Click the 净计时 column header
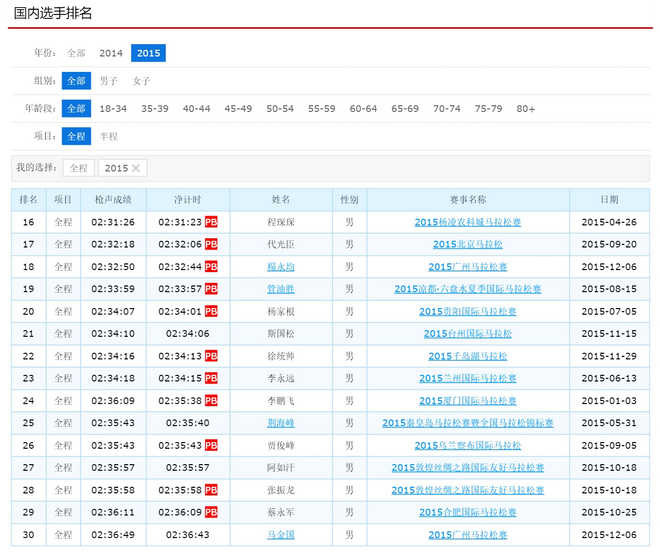Image resolution: width=660 pixels, height=554 pixels. pos(188,200)
